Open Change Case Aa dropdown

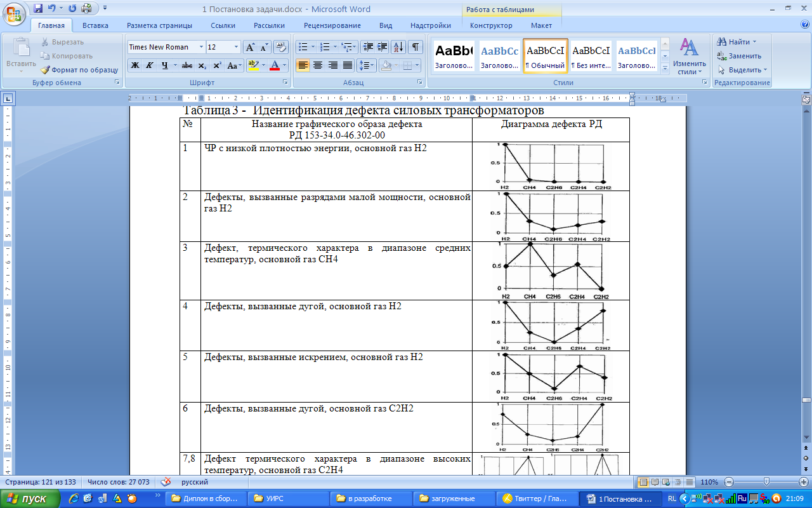pos(234,65)
